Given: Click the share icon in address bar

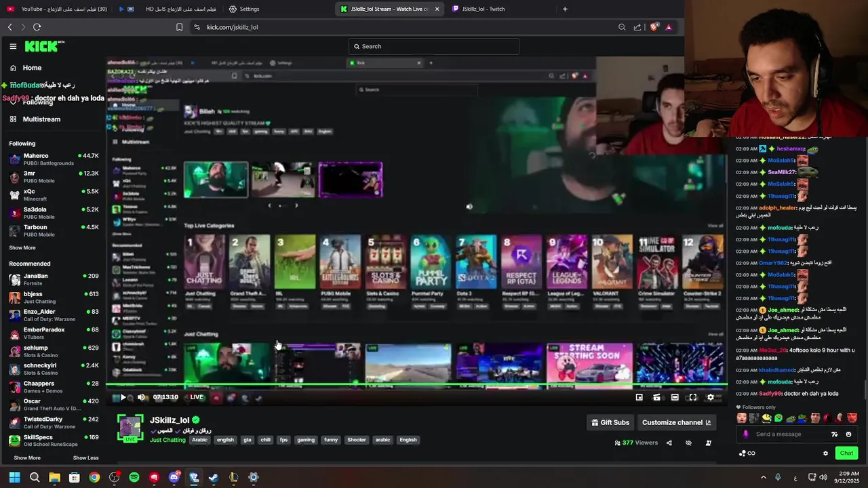Looking at the screenshot, I should pyautogui.click(x=637, y=27).
